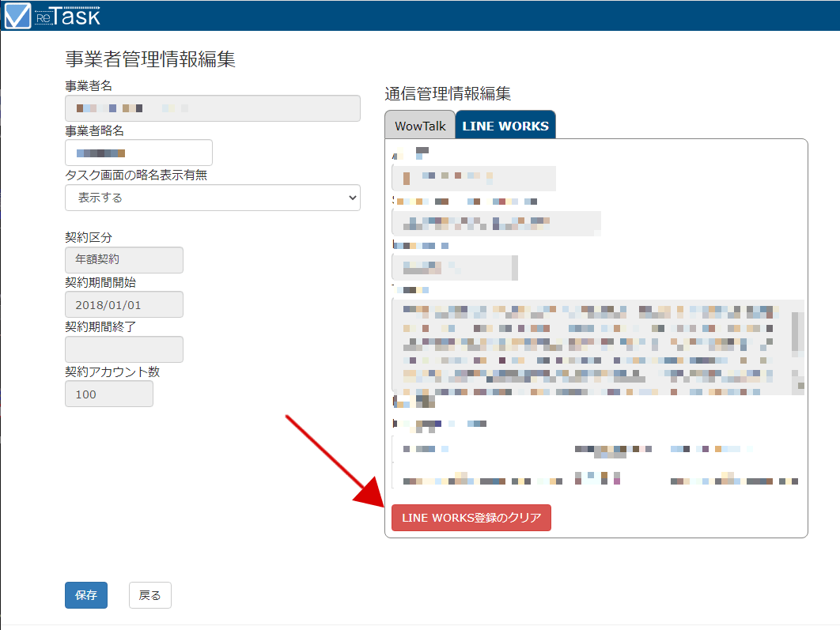Click the empty 契約期間終了 field

[124, 349]
